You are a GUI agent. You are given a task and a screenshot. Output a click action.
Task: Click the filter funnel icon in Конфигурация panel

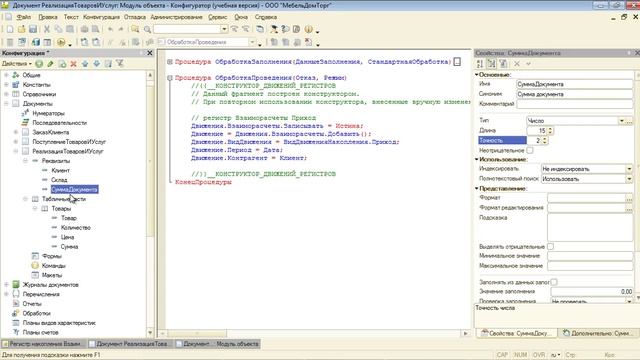(x=120, y=64)
